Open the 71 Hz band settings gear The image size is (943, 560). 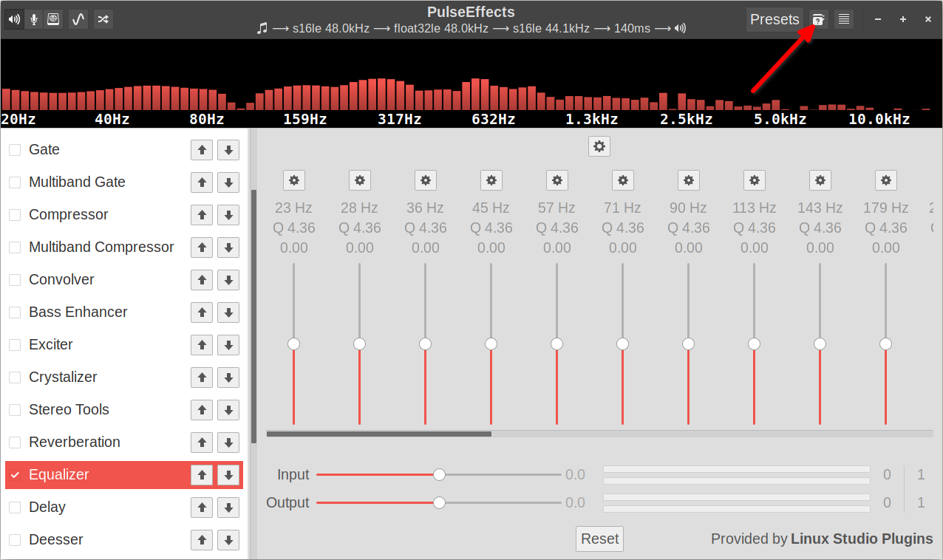[x=623, y=180]
